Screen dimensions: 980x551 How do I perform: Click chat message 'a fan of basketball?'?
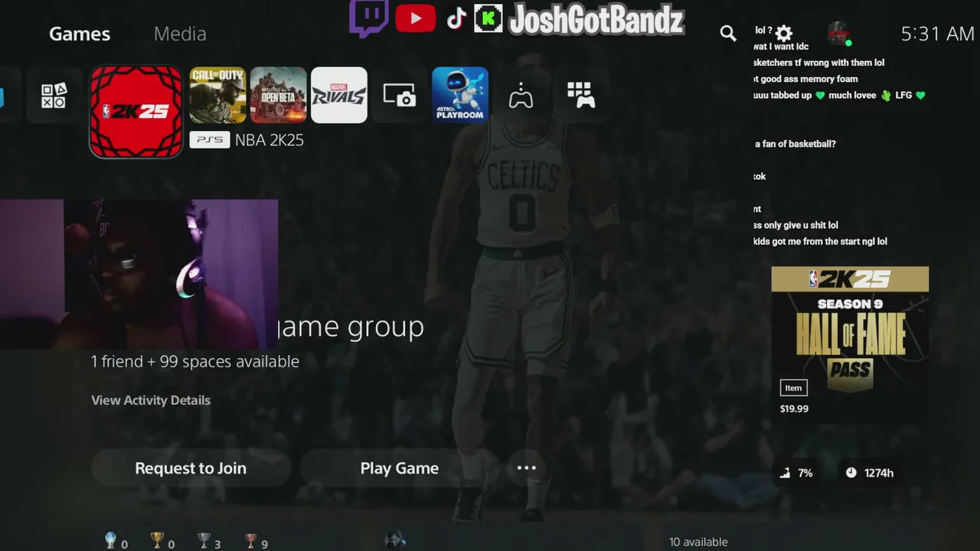click(x=795, y=144)
